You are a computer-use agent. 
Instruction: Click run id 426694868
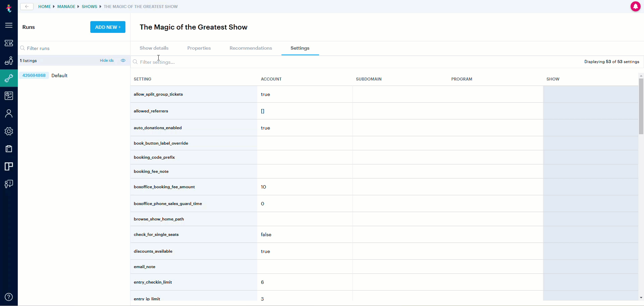34,75
